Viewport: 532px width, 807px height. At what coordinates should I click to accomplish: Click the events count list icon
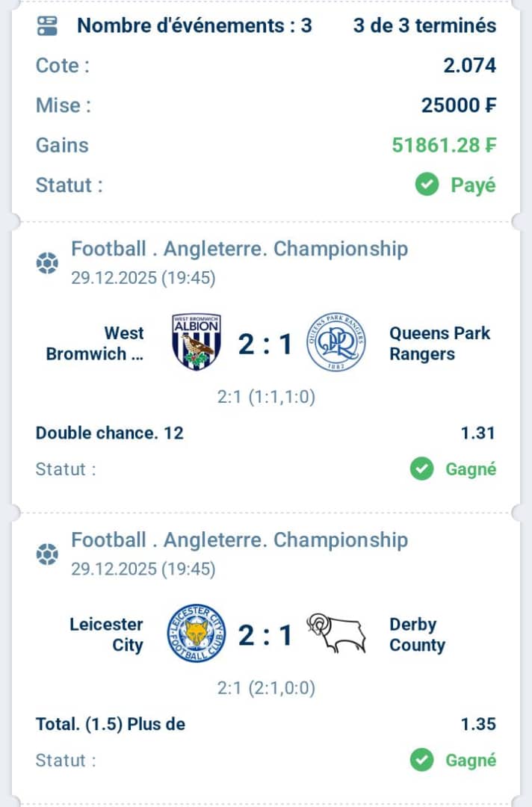48,26
